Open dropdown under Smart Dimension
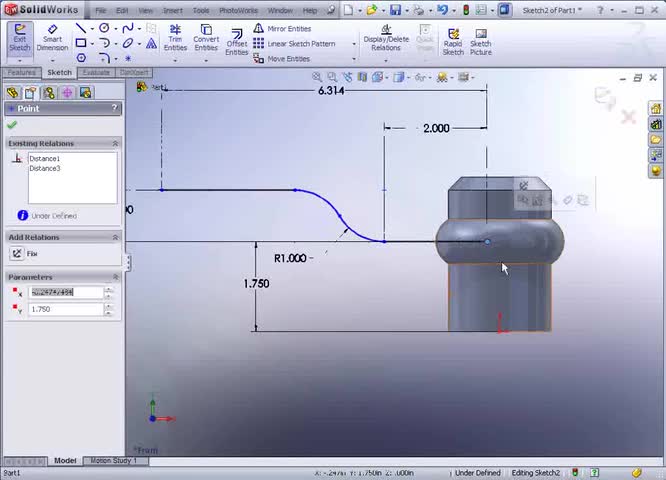Screen dimensions: 666x480 52,60
